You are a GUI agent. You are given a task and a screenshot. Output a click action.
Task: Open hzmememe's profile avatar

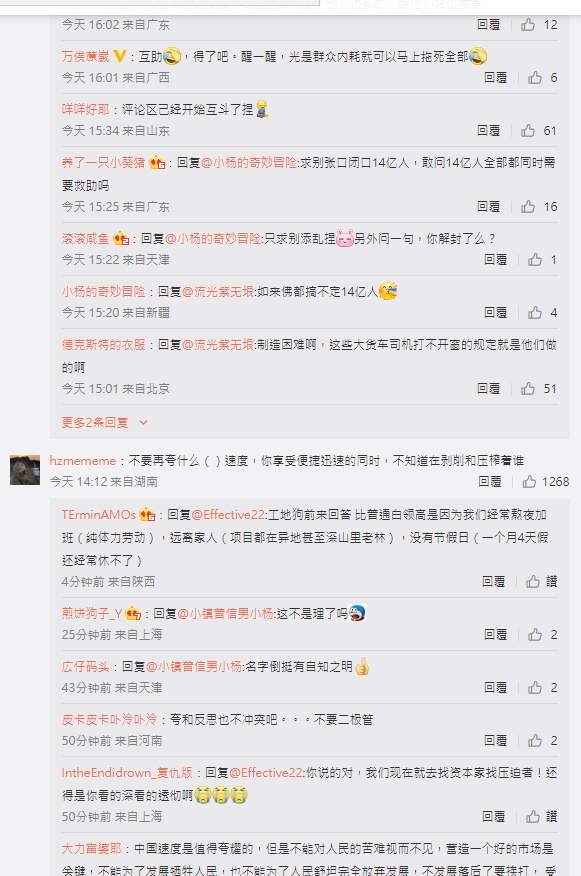click(25, 470)
